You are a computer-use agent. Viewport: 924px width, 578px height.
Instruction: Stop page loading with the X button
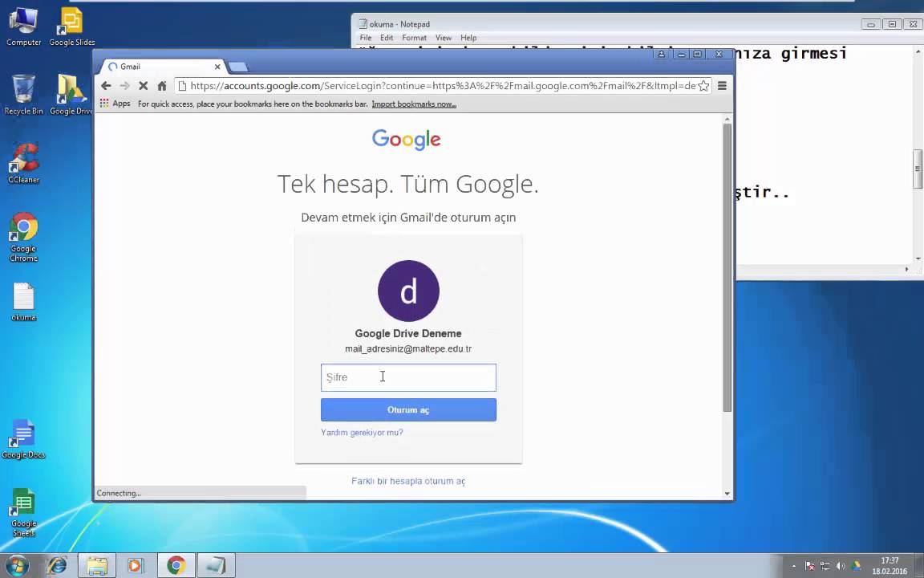point(143,86)
